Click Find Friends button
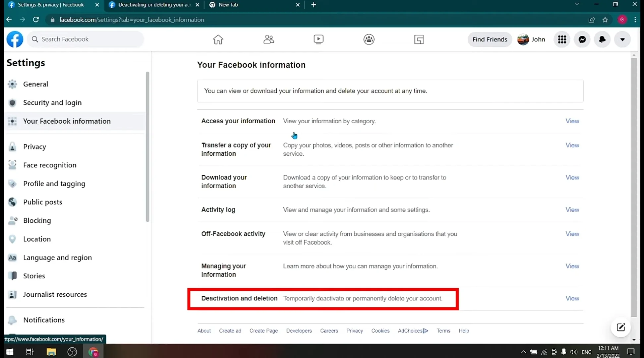 click(490, 39)
